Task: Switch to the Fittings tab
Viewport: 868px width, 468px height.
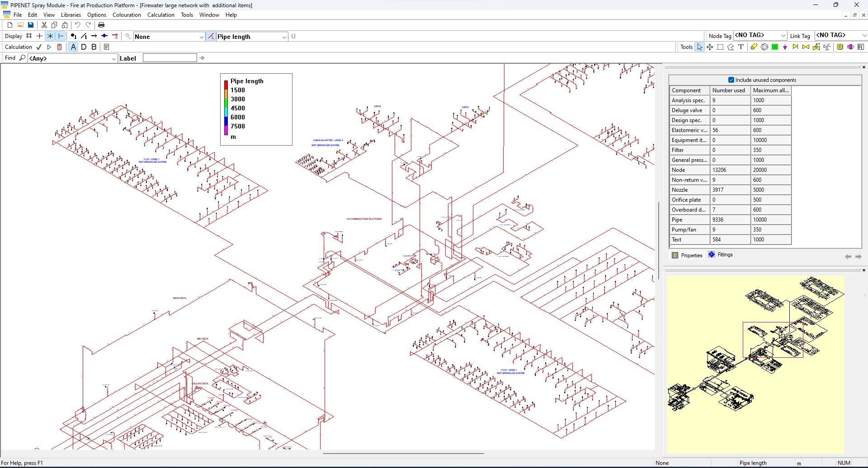Action: pyautogui.click(x=721, y=255)
